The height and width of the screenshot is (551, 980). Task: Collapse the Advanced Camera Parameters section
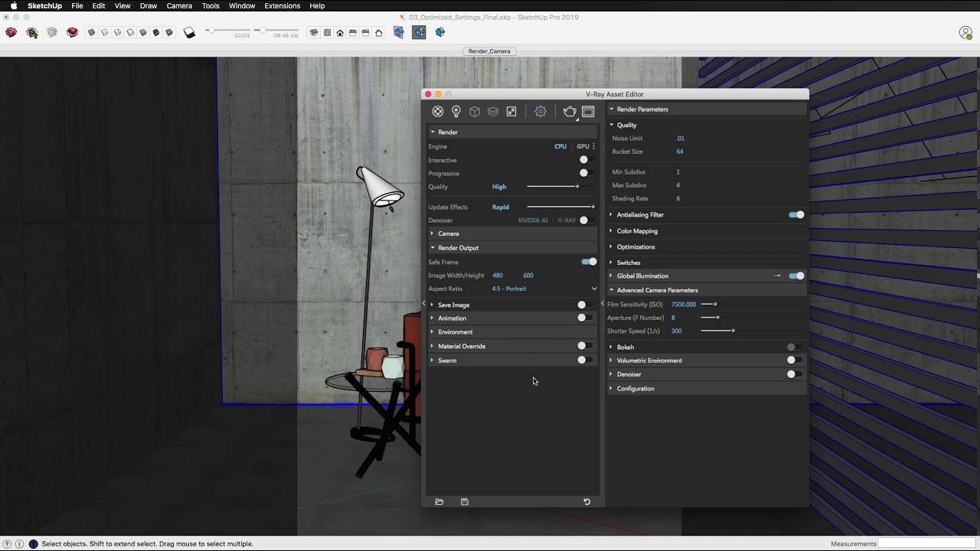point(707,290)
